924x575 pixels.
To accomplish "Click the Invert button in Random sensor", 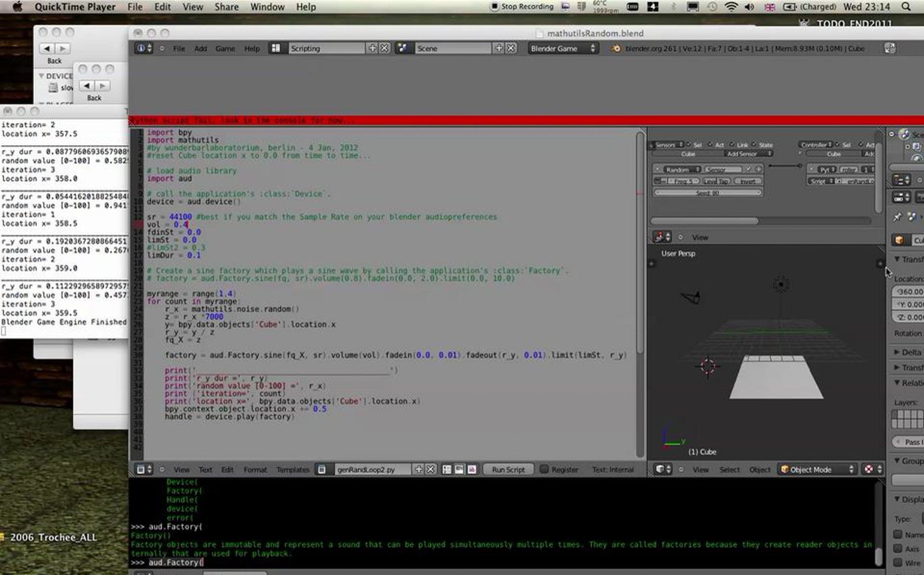I will [748, 181].
